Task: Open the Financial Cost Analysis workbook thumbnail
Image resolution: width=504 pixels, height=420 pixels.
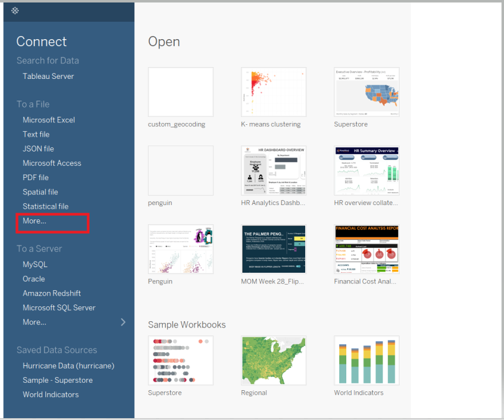Action: (x=367, y=249)
